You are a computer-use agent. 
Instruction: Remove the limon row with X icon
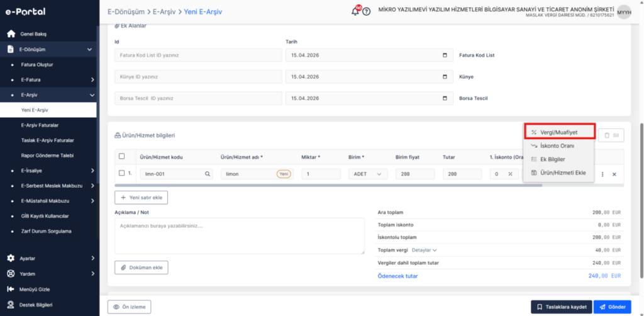[614, 174]
